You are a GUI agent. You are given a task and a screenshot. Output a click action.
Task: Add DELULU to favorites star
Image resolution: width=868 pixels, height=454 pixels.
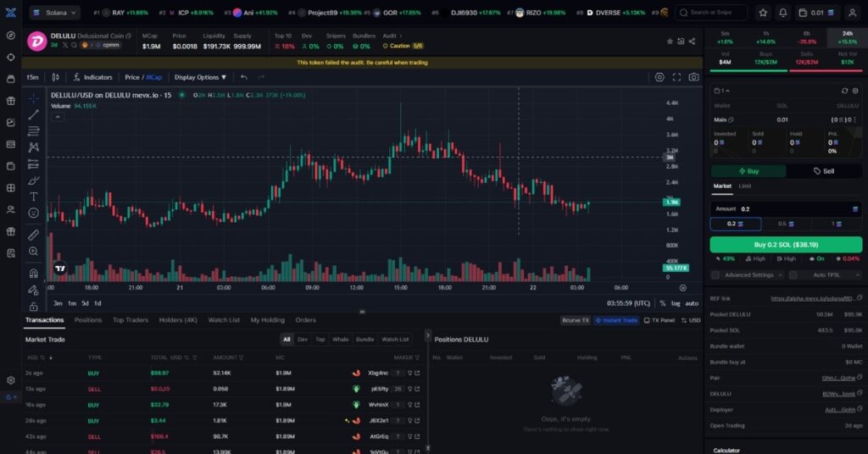[670, 42]
